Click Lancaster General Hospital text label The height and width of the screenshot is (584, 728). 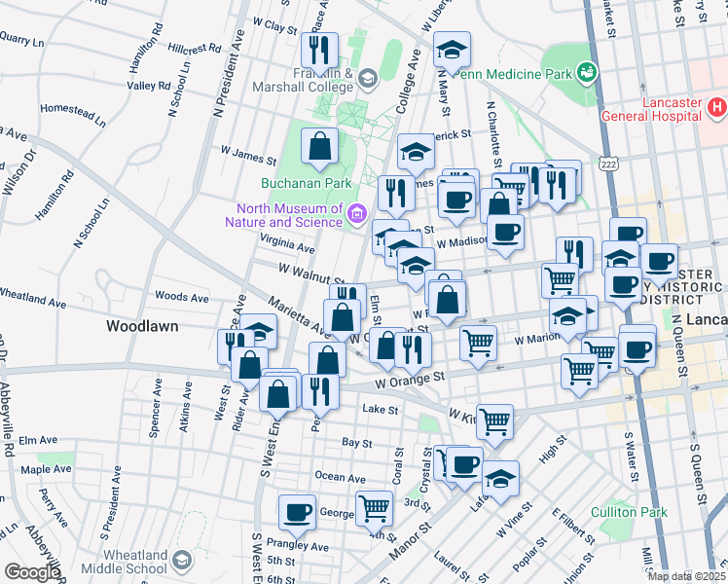pyautogui.click(x=652, y=109)
